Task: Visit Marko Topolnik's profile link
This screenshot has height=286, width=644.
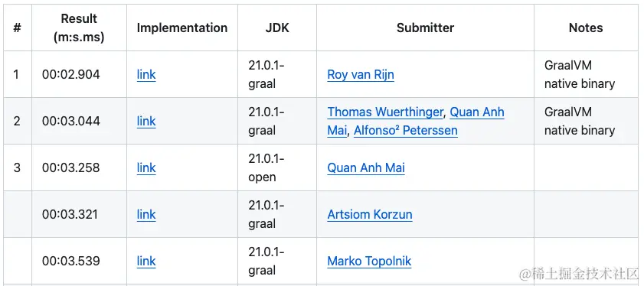Action: click(369, 261)
